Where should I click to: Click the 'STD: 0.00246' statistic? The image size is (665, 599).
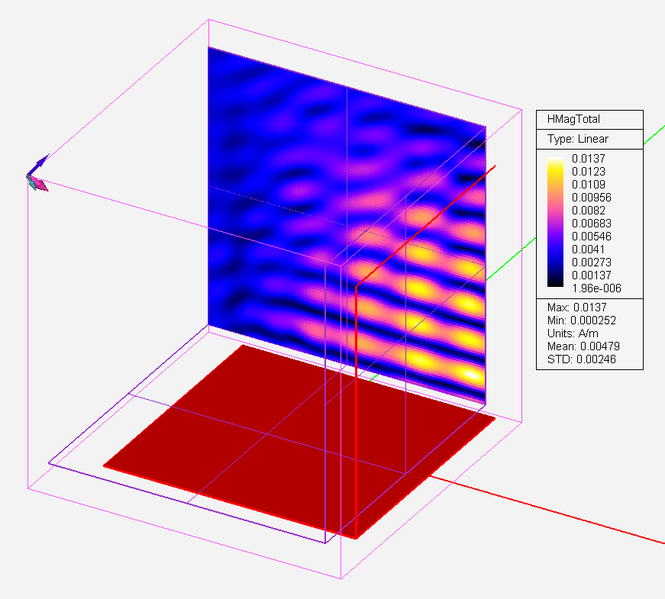[x=581, y=359]
